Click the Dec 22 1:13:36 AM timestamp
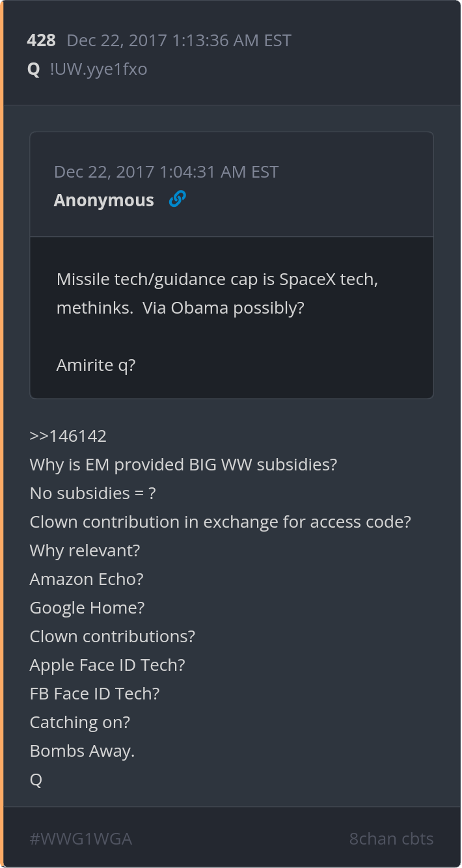The height and width of the screenshot is (868, 462). click(x=179, y=40)
